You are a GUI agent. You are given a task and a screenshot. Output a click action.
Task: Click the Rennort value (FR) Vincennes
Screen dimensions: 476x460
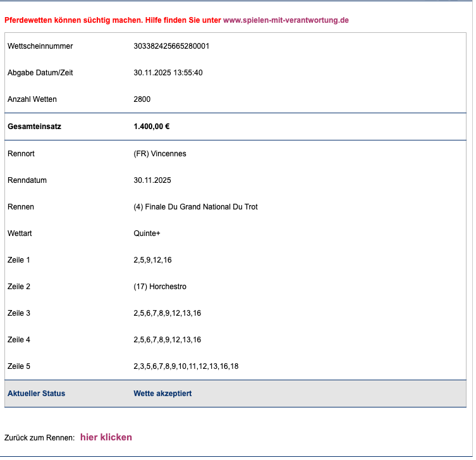(x=160, y=154)
